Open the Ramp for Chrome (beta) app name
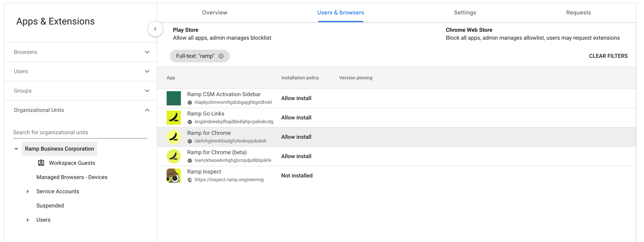Screen dimensions: 644x242 tap(217, 152)
